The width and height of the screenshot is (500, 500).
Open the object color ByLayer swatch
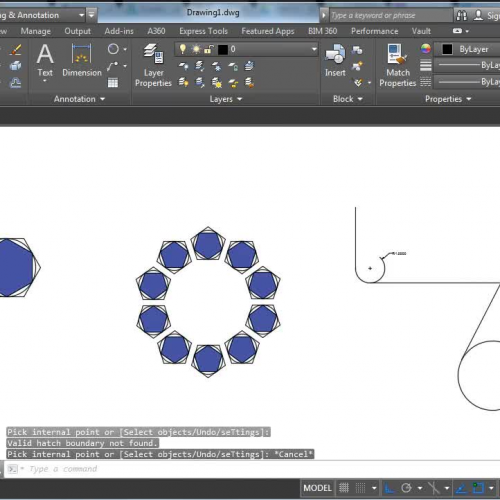(447, 49)
